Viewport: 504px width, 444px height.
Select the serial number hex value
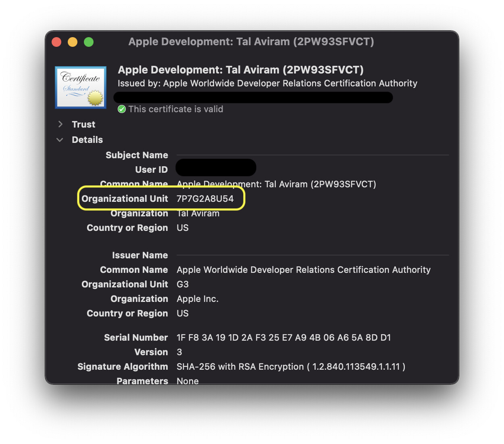(x=284, y=337)
